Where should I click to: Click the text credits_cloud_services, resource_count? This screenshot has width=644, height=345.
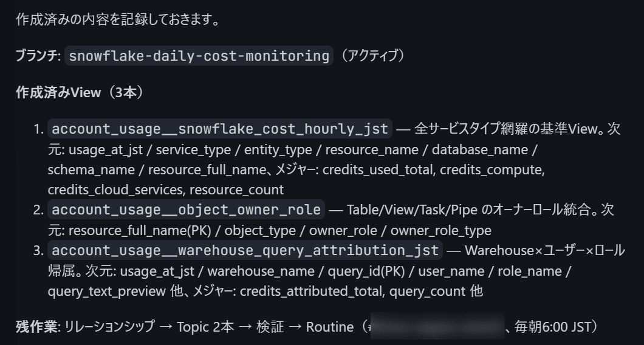pyautogui.click(x=165, y=190)
